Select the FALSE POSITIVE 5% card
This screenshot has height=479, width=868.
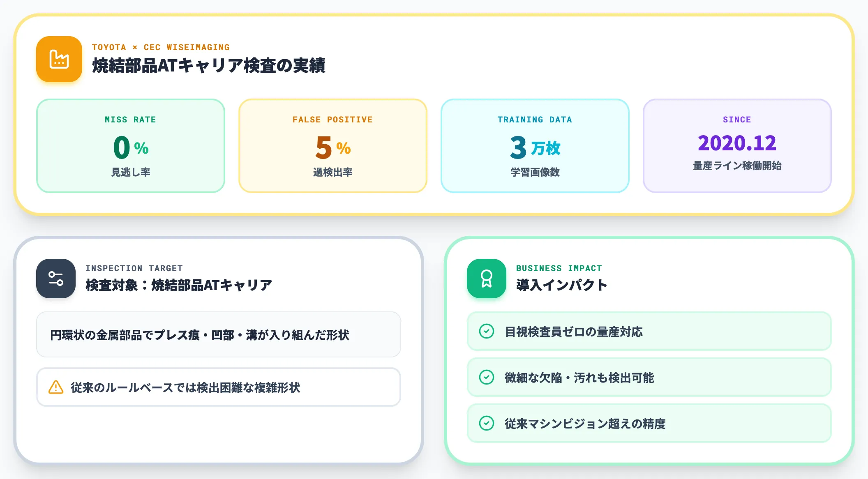point(333,146)
